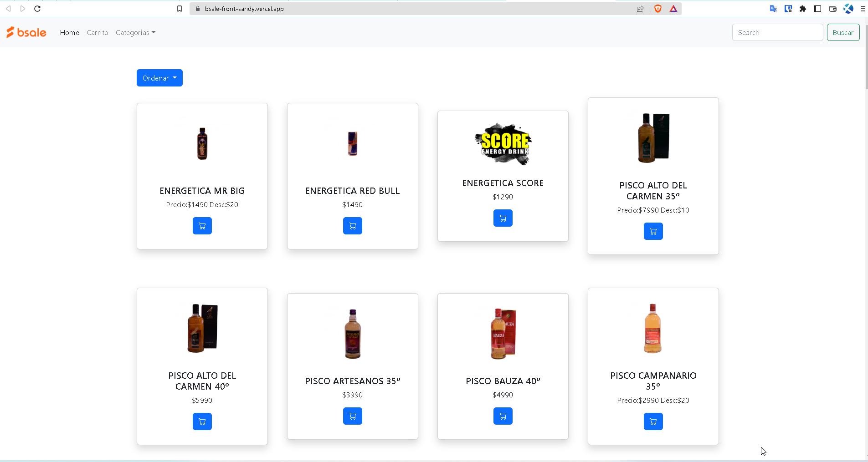This screenshot has height=462, width=868.
Task: Add PISCO ALTO DEL CARMEN 35º to cart
Action: [653, 231]
